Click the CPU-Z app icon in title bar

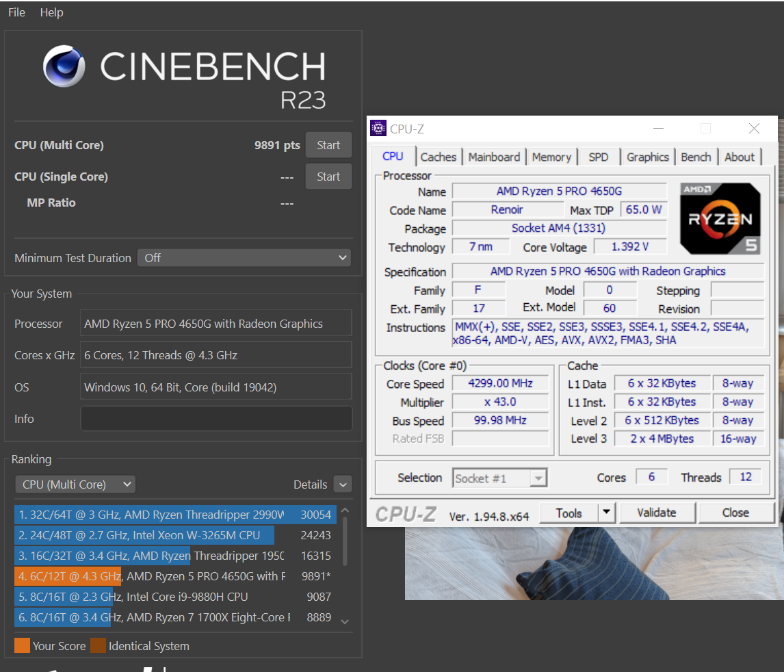pos(378,129)
